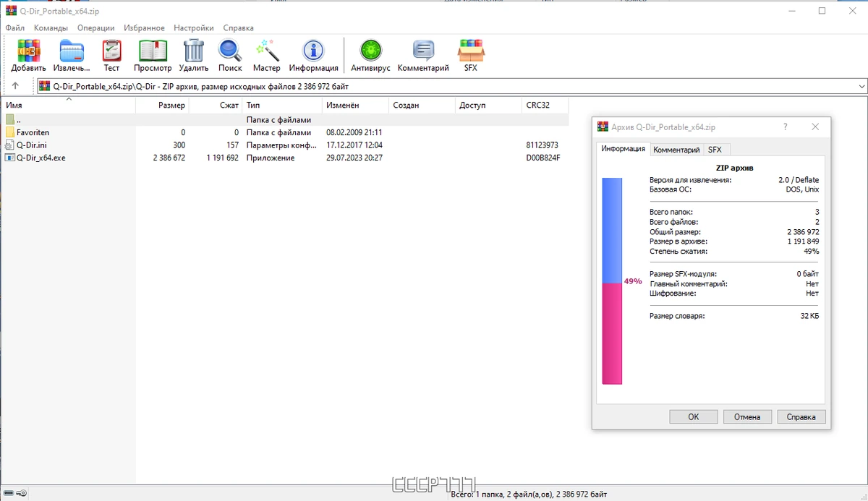
Task: Select the Q-Dir_x64.exe file name
Action: point(41,158)
